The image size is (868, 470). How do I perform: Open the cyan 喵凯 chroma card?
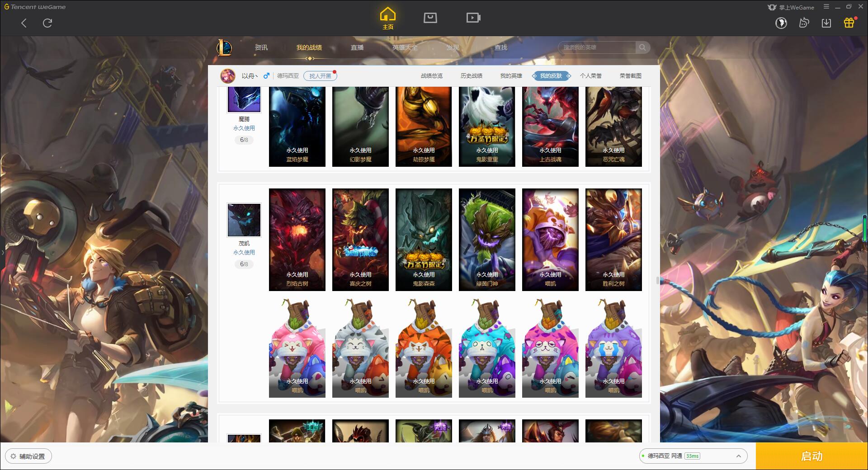click(487, 348)
